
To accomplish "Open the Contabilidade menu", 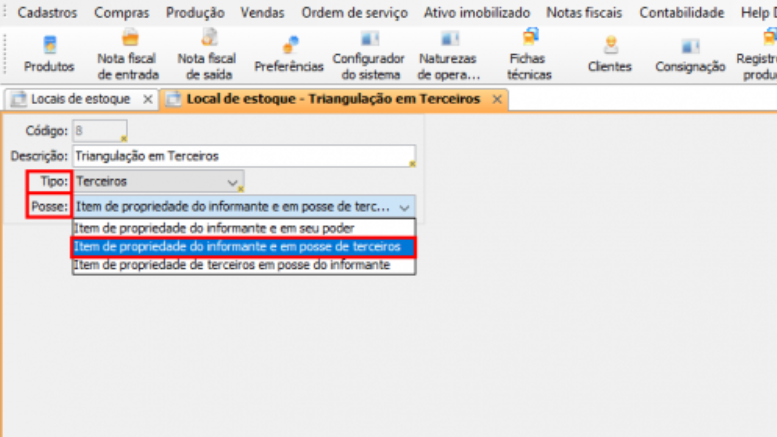I will tap(681, 13).
